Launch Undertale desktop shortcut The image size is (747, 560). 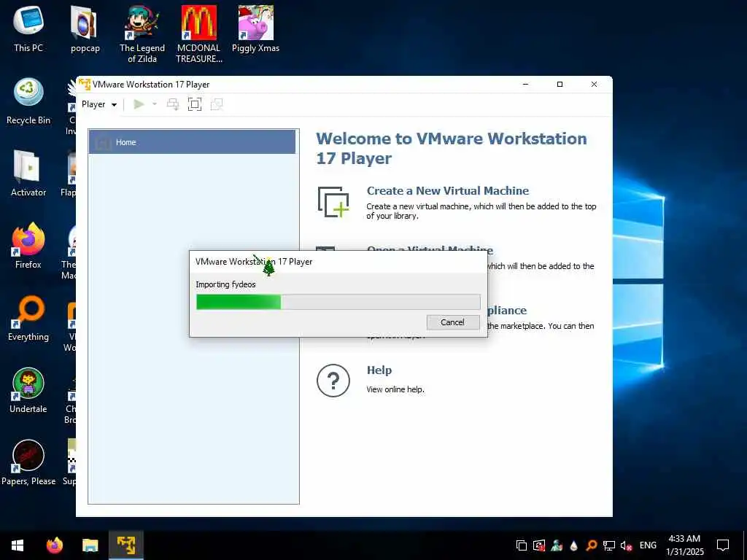point(28,391)
